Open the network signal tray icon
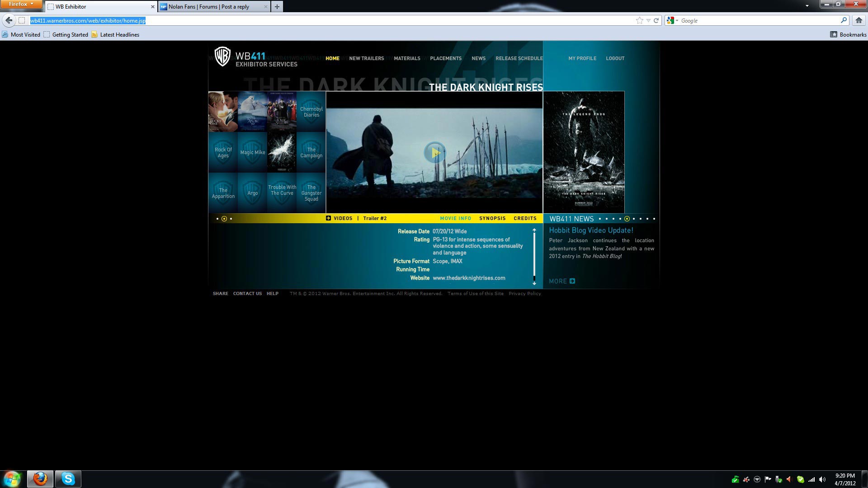868x488 pixels. pyautogui.click(x=811, y=479)
